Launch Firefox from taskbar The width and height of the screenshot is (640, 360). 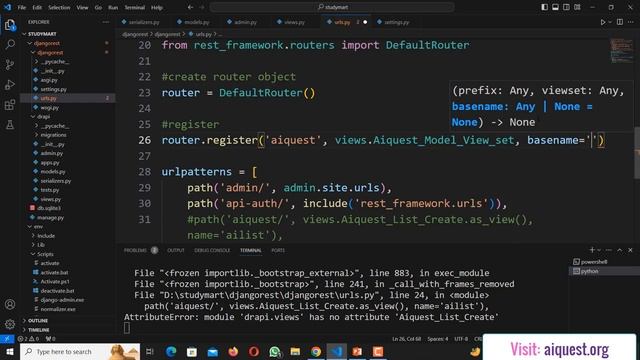click(x=233, y=351)
